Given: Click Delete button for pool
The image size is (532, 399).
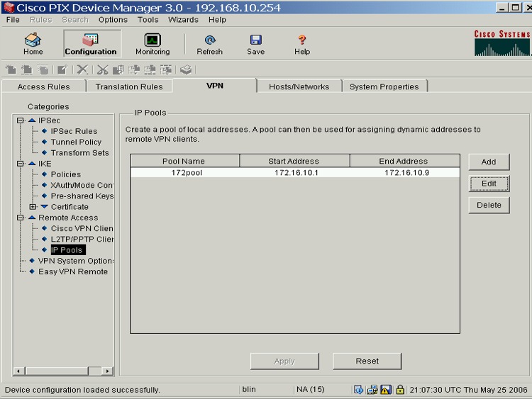Looking at the screenshot, I should click(x=489, y=205).
